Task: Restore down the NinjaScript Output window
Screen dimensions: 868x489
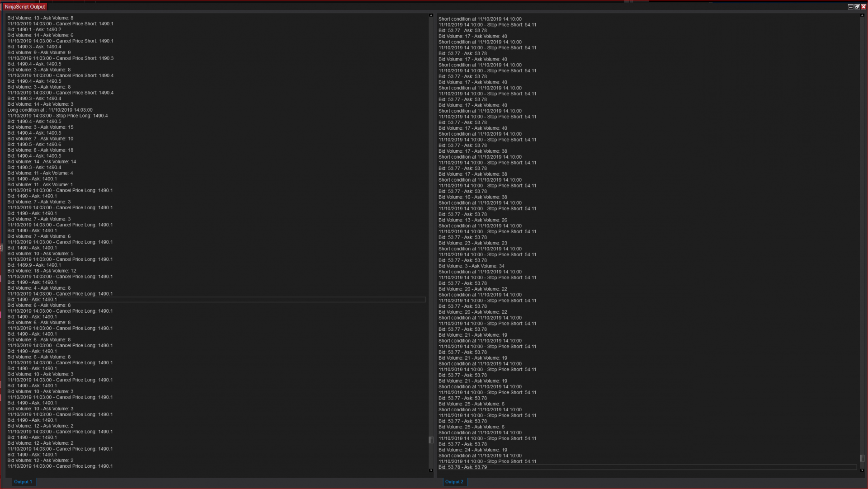Action: (857, 7)
